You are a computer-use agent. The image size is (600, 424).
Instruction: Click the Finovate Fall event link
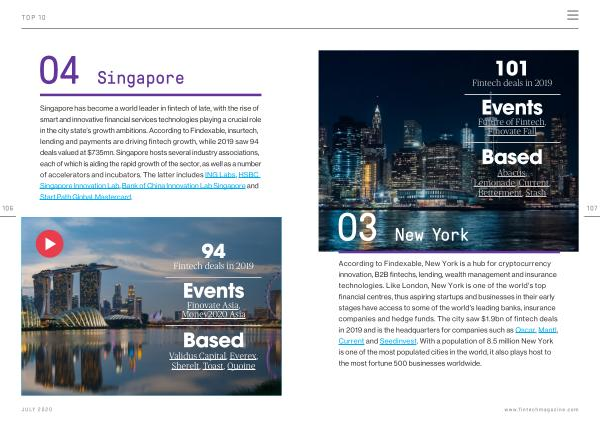point(511,132)
